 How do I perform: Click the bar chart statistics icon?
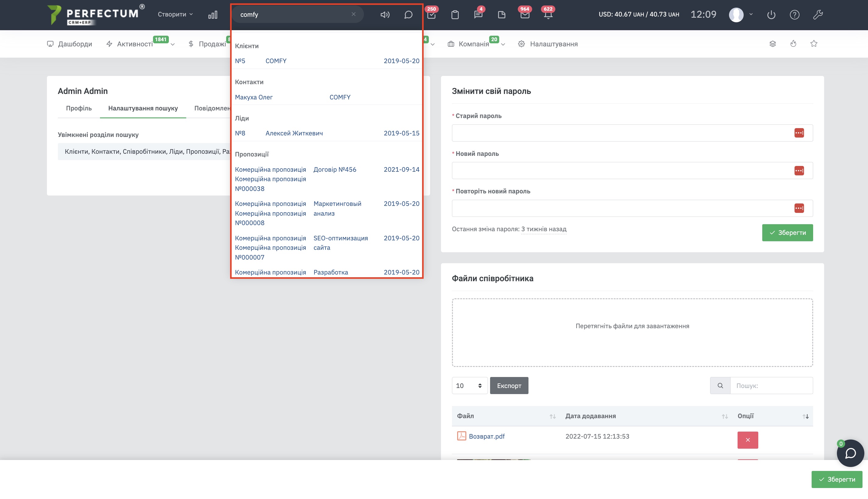click(x=213, y=15)
